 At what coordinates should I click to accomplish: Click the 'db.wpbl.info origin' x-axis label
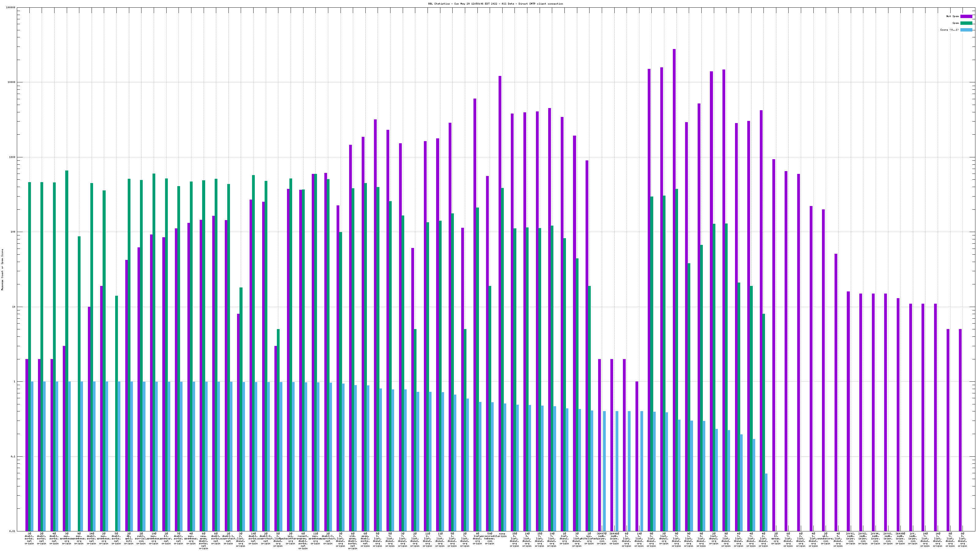(129, 538)
